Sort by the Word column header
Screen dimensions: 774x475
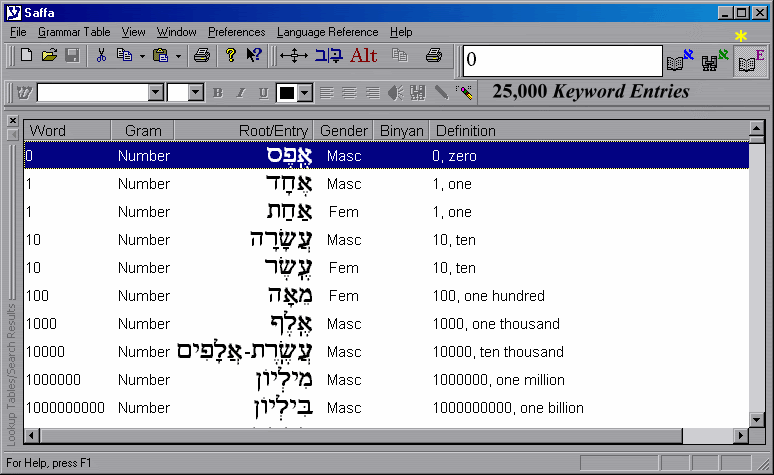(x=68, y=131)
